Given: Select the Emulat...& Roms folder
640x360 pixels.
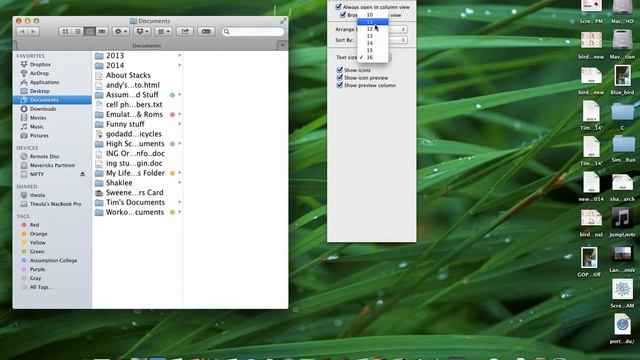Looking at the screenshot, I should point(134,114).
